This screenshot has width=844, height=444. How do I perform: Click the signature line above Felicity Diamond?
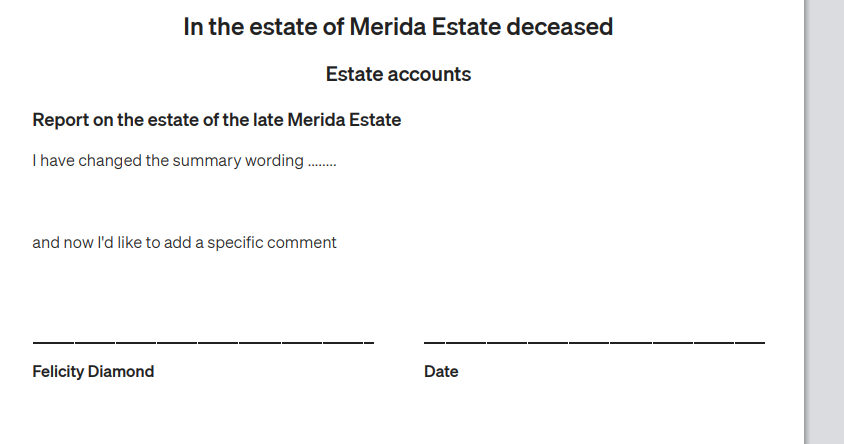coord(203,341)
